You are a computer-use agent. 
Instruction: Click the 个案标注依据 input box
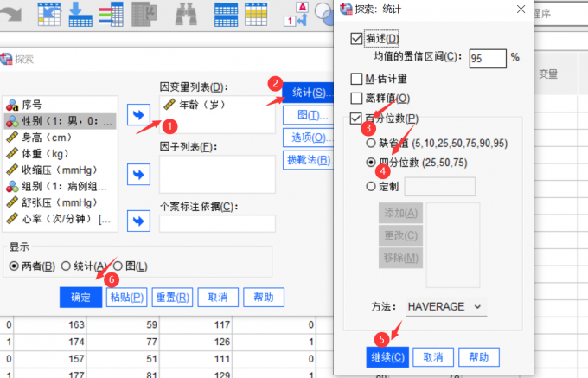(x=218, y=223)
